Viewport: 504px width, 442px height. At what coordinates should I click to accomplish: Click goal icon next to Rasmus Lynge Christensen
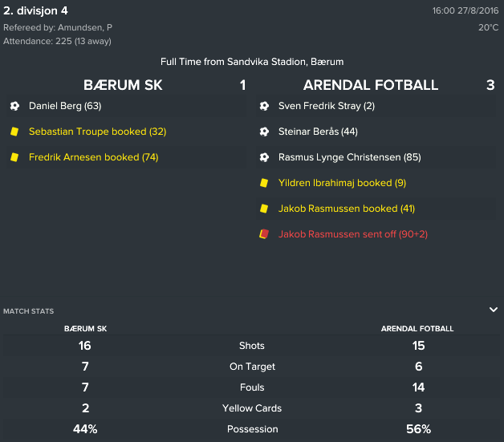click(x=264, y=157)
